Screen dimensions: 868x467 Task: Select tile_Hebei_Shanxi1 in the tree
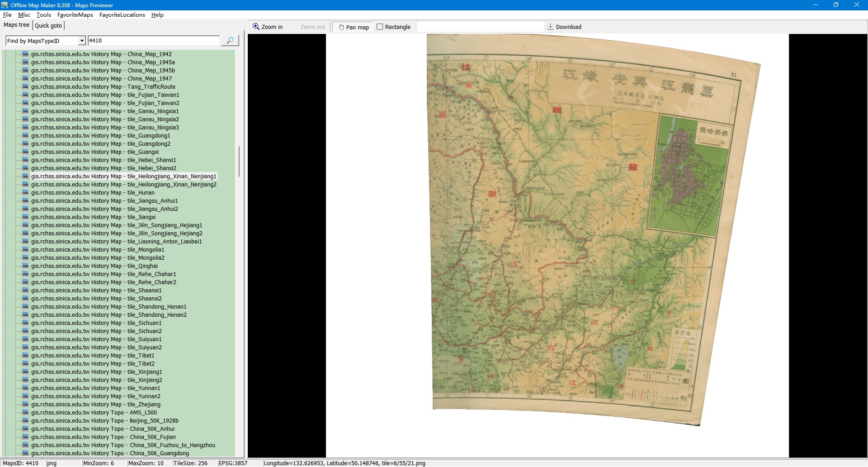104,160
